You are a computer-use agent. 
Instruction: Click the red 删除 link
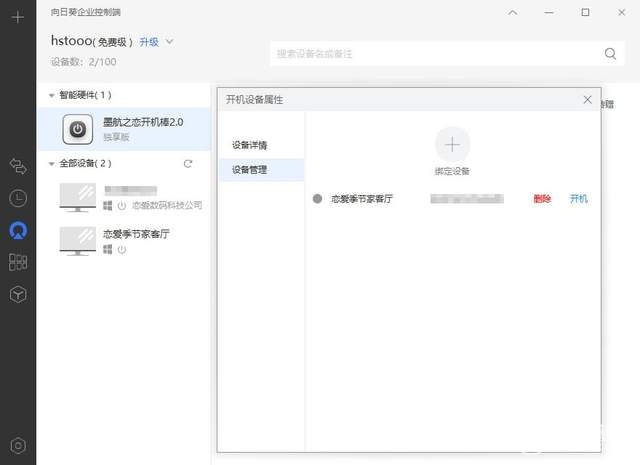[542, 199]
